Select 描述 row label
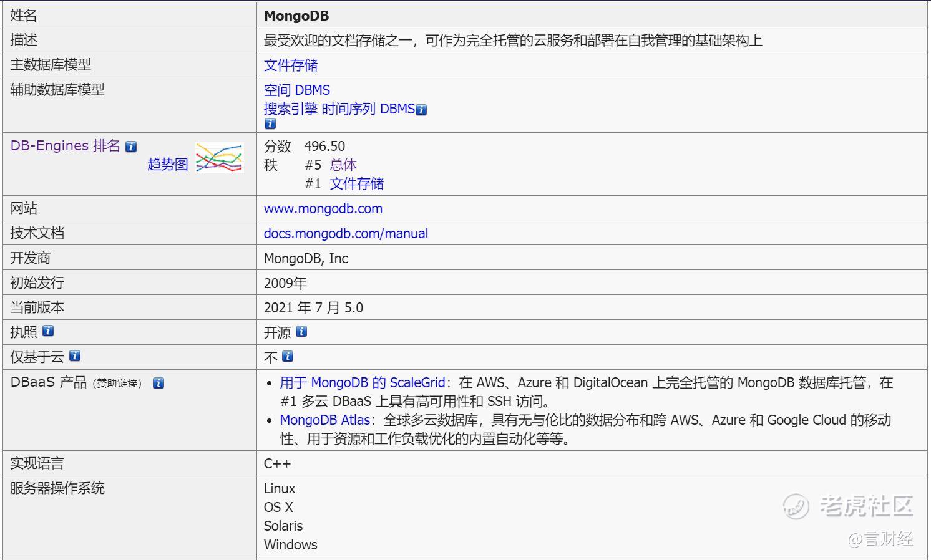The height and width of the screenshot is (560, 931). pyautogui.click(x=24, y=40)
